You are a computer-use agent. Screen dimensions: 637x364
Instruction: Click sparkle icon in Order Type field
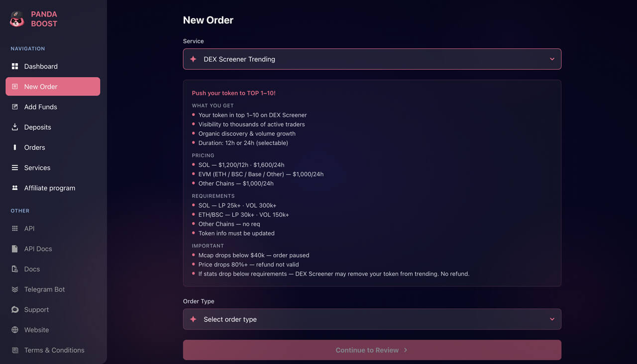click(193, 319)
